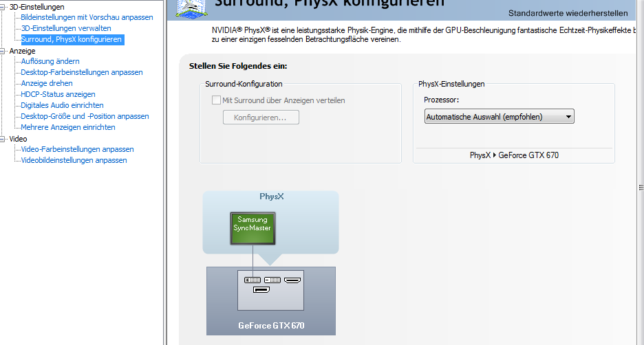Open Bildeinstellungen mit Vorschau anpassen
644x345 pixels.
pyautogui.click(x=87, y=17)
